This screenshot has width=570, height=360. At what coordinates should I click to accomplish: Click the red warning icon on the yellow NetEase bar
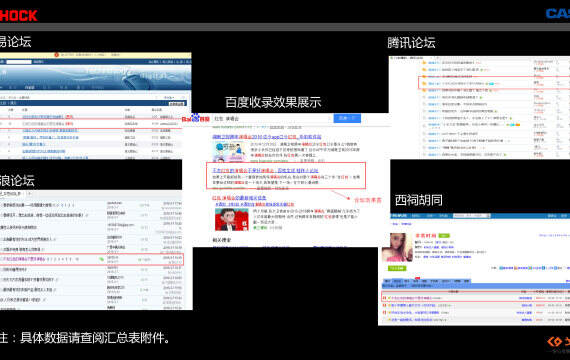[x=56, y=55]
